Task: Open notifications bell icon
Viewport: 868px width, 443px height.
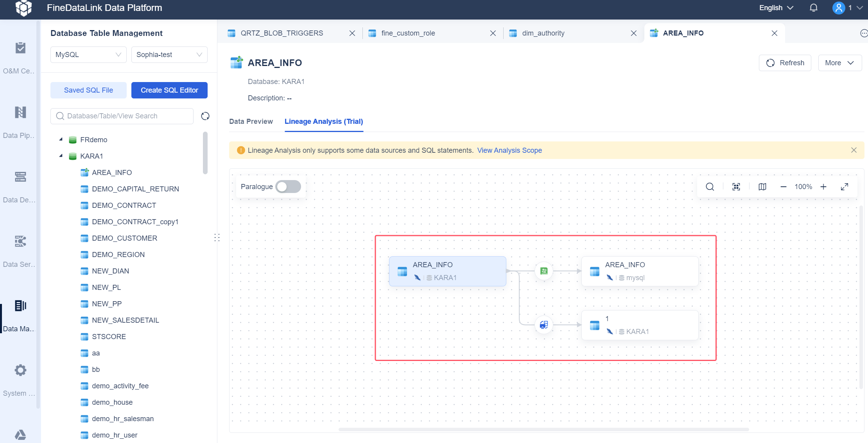Action: (814, 8)
